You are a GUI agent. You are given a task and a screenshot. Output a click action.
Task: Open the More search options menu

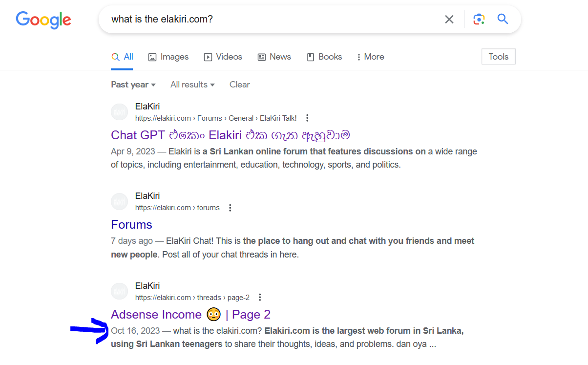(371, 57)
